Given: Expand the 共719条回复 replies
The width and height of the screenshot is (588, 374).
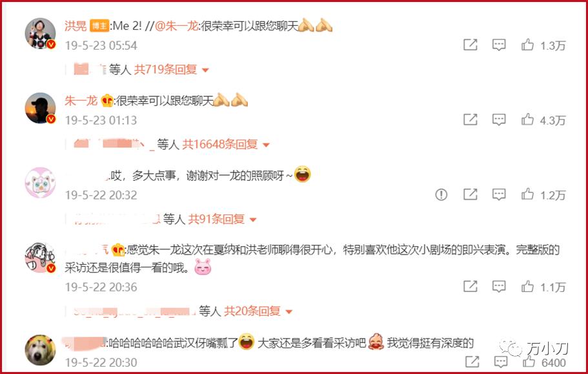Looking at the screenshot, I should [172, 69].
